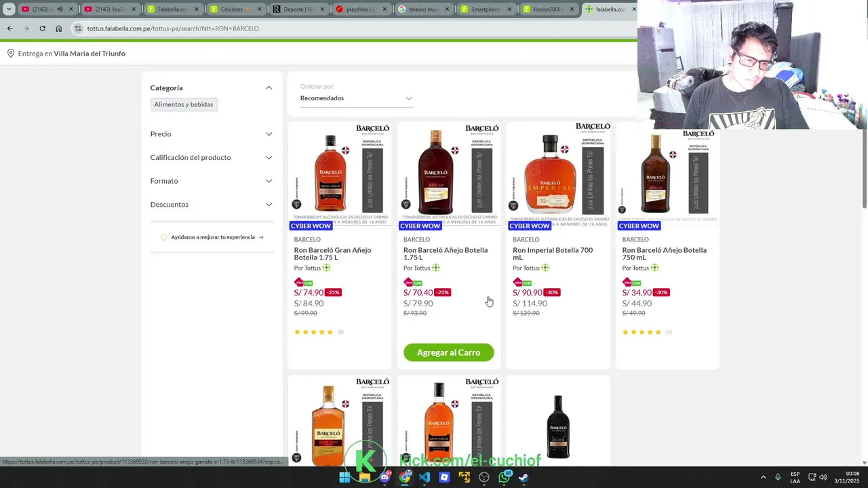Click the Añejo 750 mL bottle image
This screenshot has height=488, width=868.
(x=655, y=173)
